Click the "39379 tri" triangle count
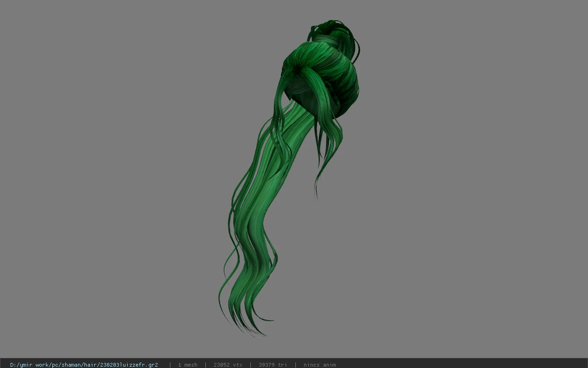The image size is (588, 368). (273, 365)
